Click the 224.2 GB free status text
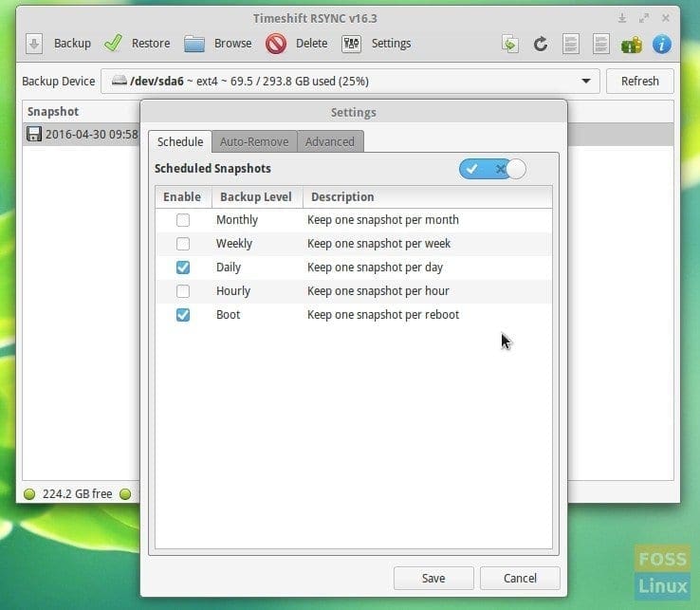This screenshot has height=610, width=700. (77, 494)
